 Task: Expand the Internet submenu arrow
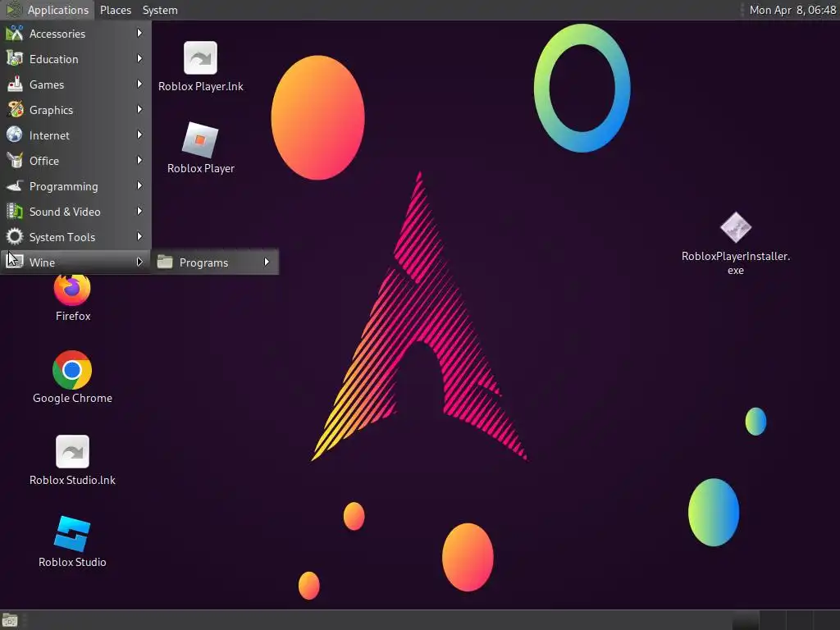click(139, 135)
